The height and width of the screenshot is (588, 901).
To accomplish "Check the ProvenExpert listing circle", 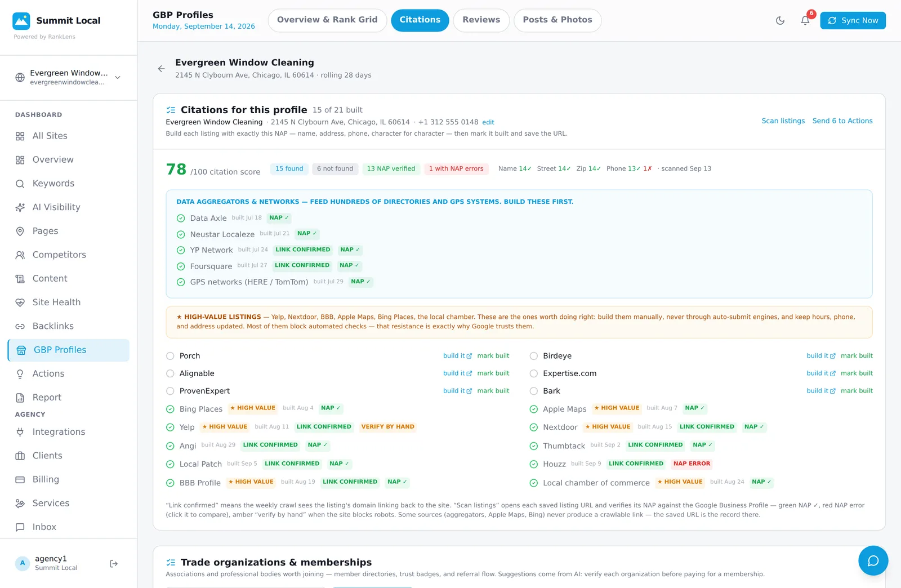I will pyautogui.click(x=170, y=391).
